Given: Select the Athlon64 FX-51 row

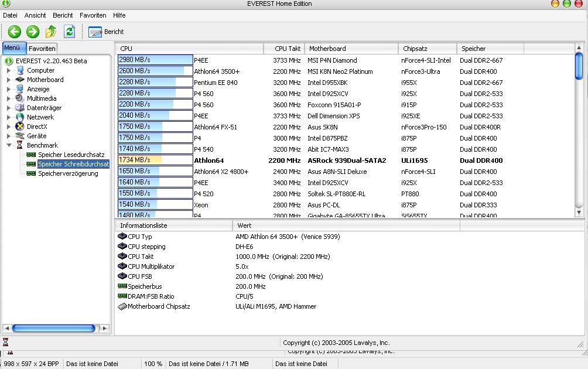Looking at the screenshot, I should coord(345,127).
